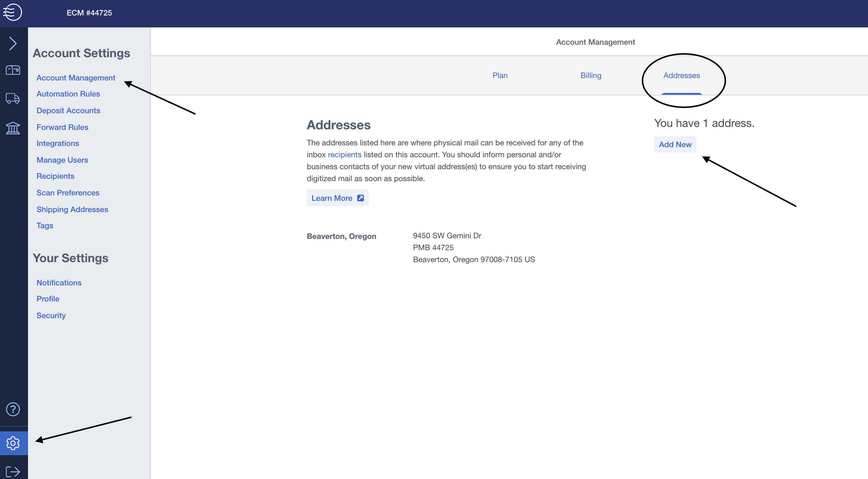
Task: Switch to the Plan tab
Action: click(x=500, y=75)
